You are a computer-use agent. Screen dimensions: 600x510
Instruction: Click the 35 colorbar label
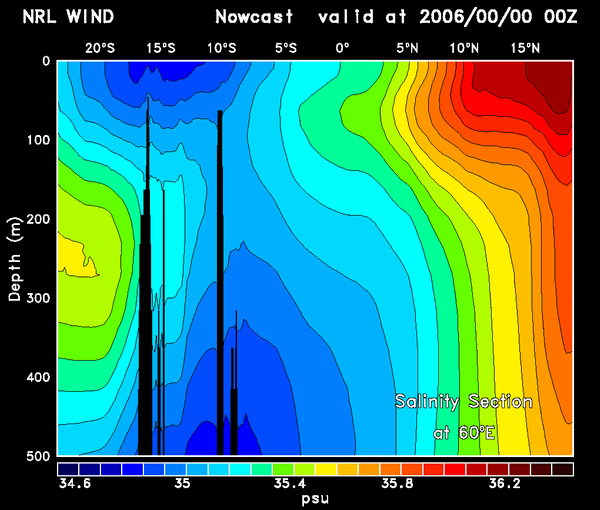pos(182,484)
